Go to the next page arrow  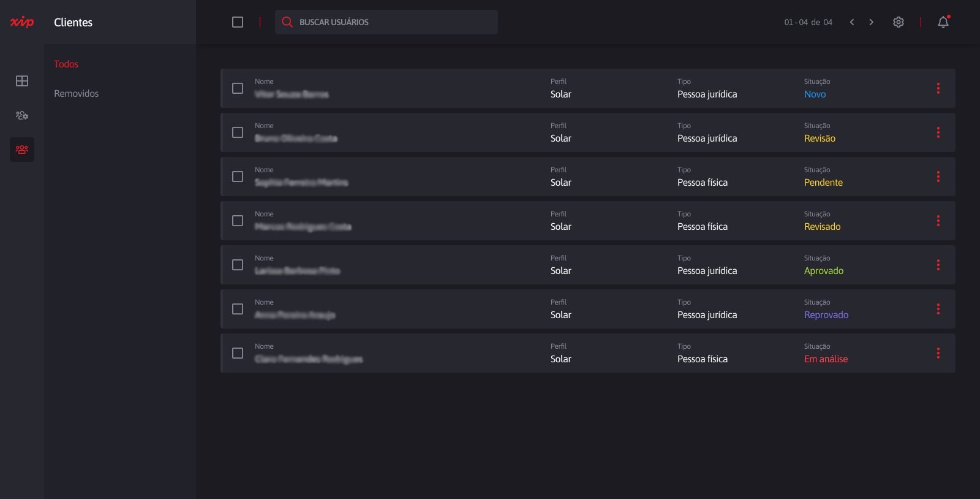pos(872,22)
